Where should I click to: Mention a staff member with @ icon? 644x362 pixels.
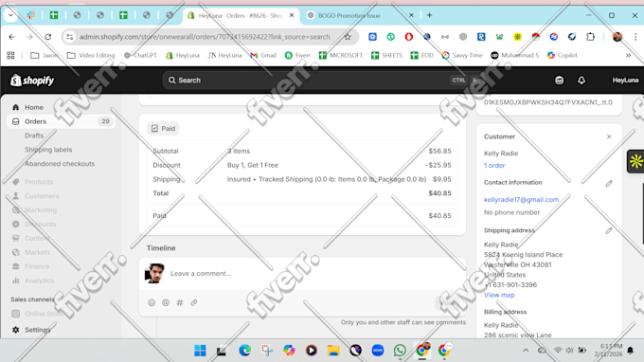[x=166, y=302]
